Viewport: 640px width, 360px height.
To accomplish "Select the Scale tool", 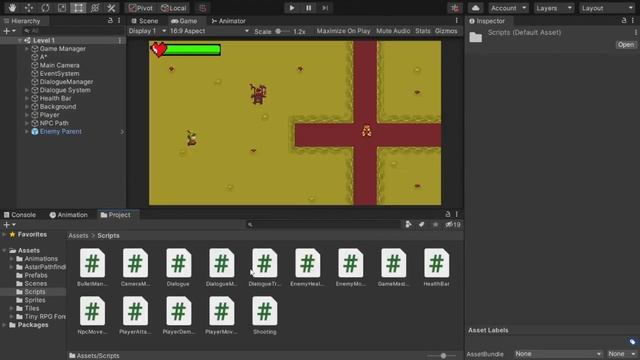I will (x=62, y=8).
